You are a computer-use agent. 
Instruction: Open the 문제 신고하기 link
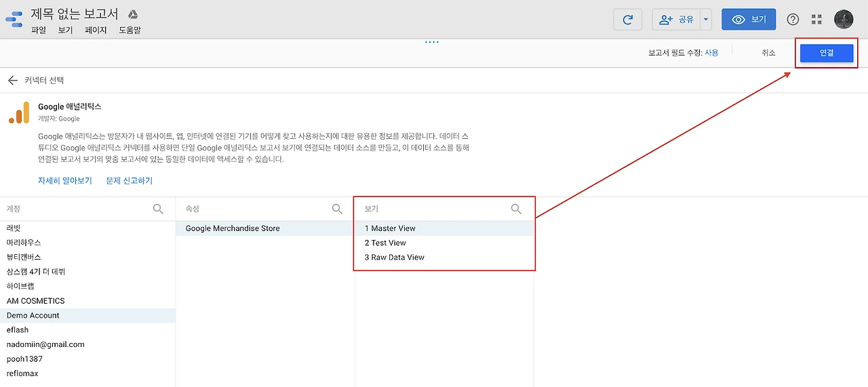coord(130,181)
